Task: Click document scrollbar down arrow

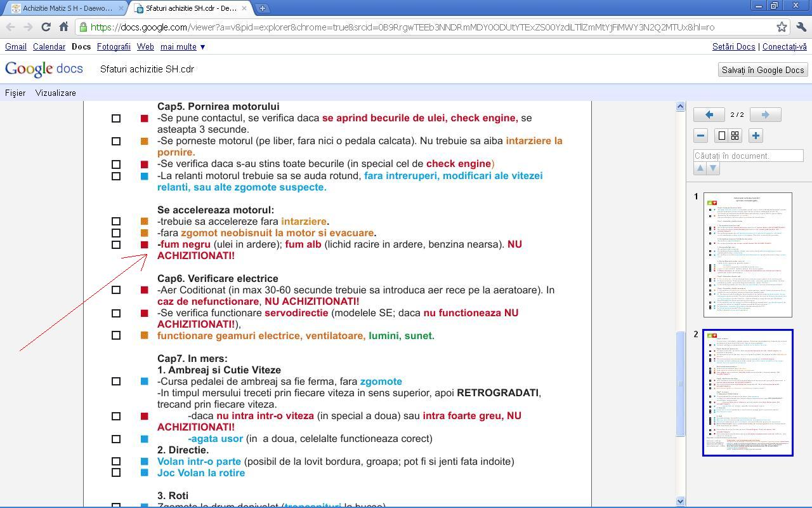Action: tap(681, 501)
